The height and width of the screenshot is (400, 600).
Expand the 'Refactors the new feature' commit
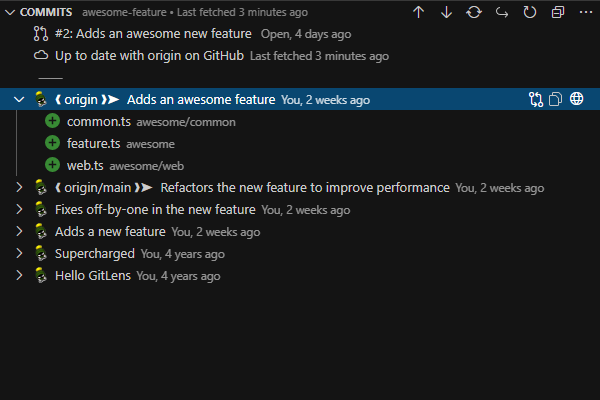tap(19, 187)
